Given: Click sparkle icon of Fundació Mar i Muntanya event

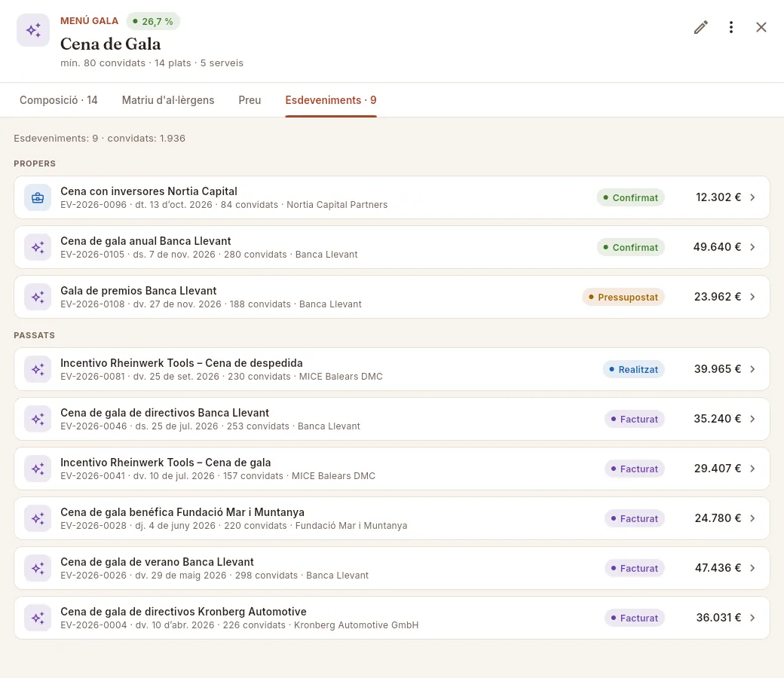Looking at the screenshot, I should [x=38, y=518].
